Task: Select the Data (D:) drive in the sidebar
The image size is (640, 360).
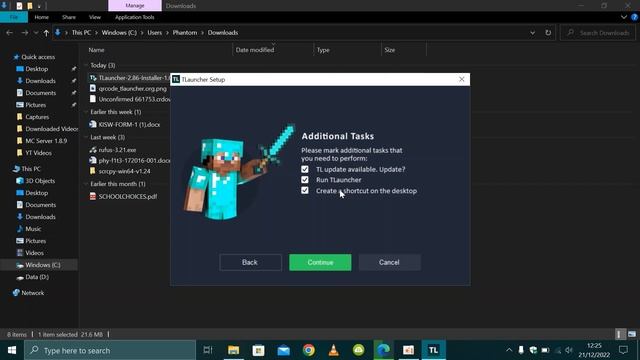Action: [x=37, y=277]
